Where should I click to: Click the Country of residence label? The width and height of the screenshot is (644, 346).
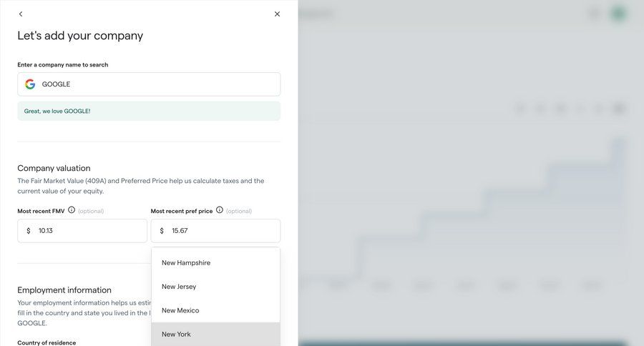47,342
